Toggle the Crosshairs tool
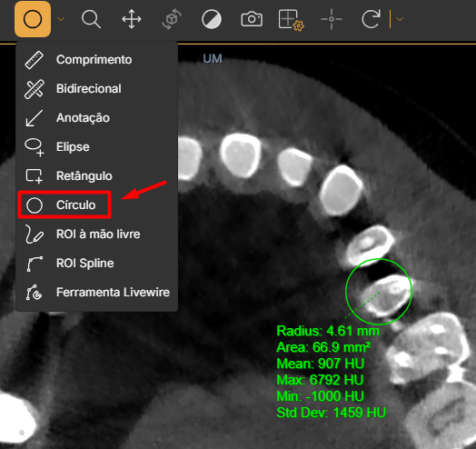This screenshot has width=476, height=449. click(332, 19)
